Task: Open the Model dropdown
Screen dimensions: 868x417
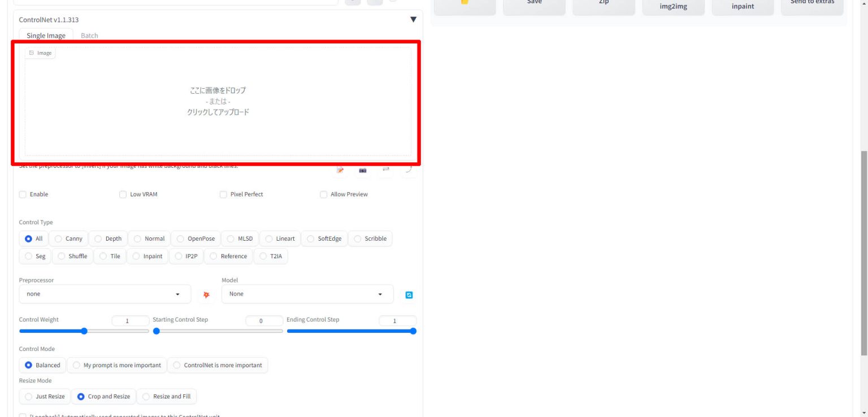Action: pos(307,294)
